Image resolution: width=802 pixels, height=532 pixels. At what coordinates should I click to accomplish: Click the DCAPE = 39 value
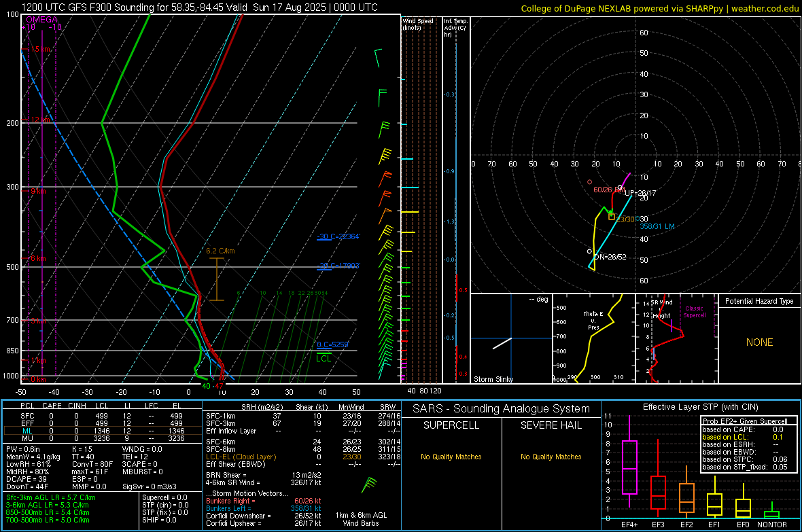click(27, 479)
